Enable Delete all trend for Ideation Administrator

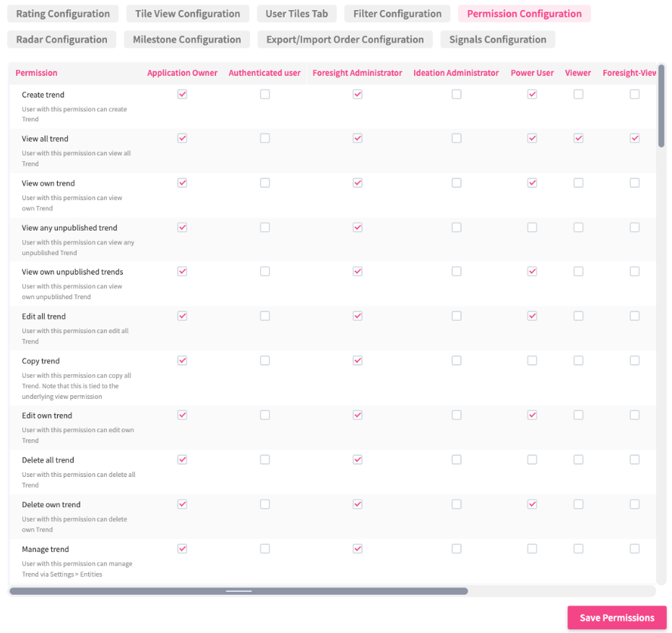point(457,460)
